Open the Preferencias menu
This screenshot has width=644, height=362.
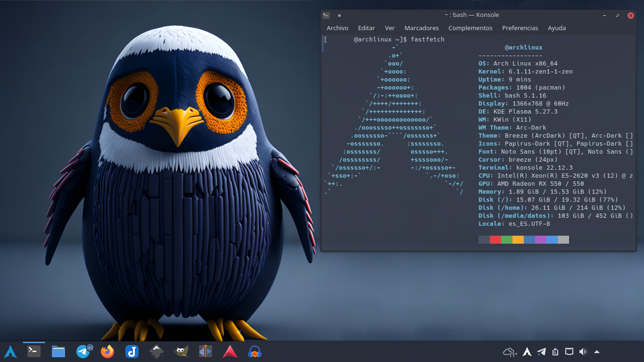(x=520, y=28)
